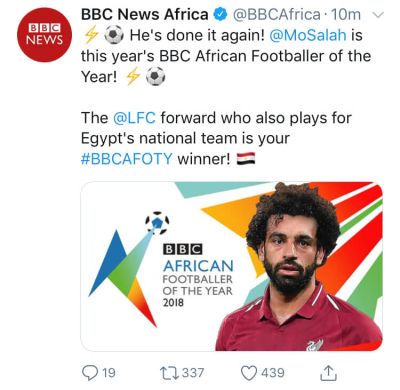Like the tweet with heart icon

(249, 373)
